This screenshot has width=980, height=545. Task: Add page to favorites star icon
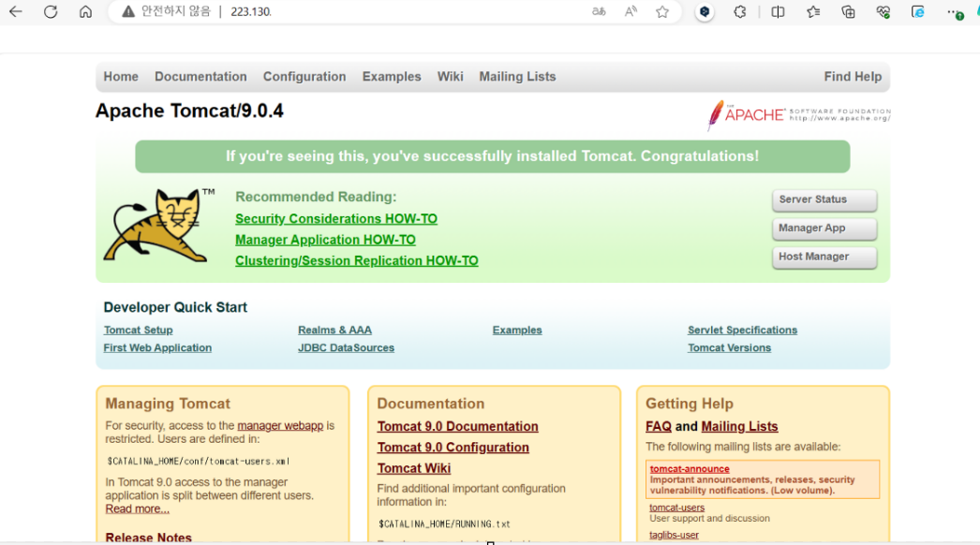[662, 11]
